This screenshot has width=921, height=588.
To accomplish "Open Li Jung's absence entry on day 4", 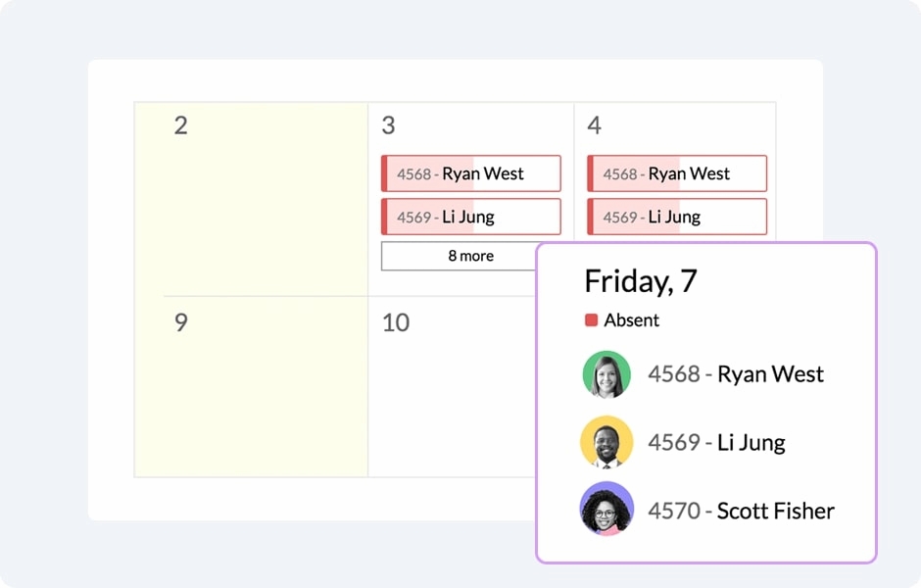I will tap(676, 217).
